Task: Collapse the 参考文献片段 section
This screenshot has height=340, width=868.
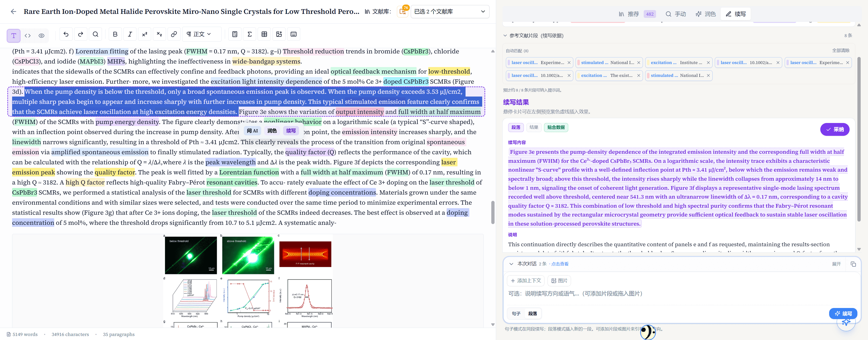Action: point(505,36)
